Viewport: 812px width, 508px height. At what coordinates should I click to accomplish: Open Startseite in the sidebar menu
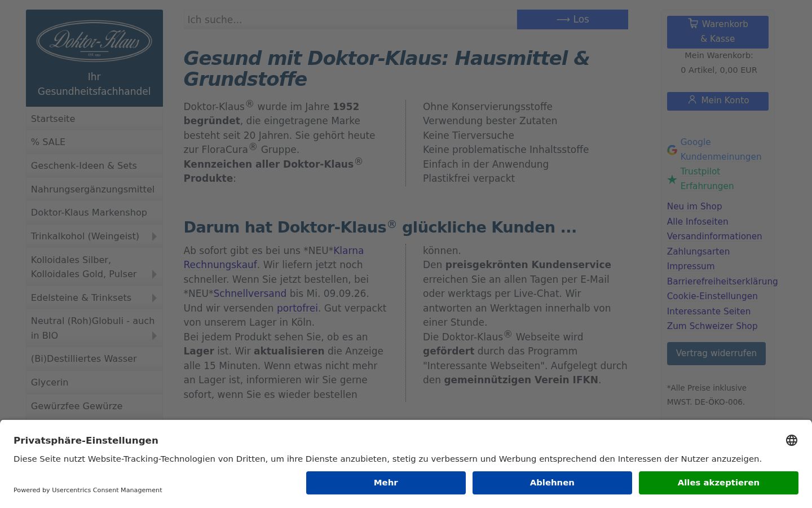click(94, 119)
